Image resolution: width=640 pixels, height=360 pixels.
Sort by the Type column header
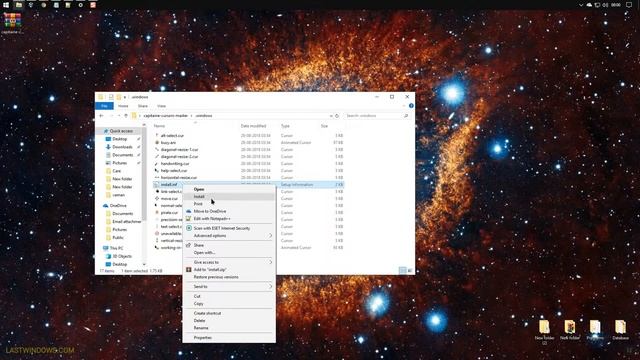tap(285, 126)
